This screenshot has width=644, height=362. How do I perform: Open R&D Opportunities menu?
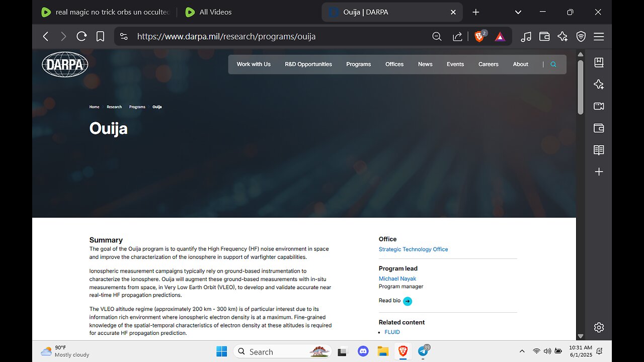(308, 64)
